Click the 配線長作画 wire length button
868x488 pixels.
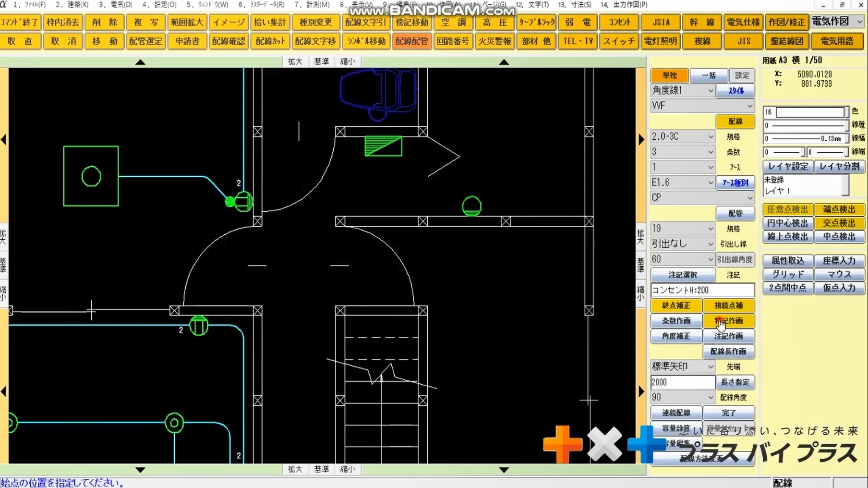click(728, 352)
